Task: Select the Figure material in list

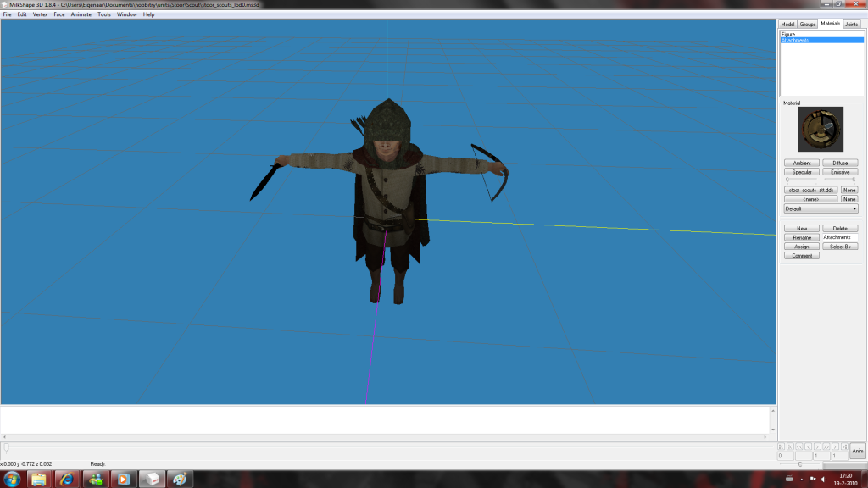Action: coord(788,34)
